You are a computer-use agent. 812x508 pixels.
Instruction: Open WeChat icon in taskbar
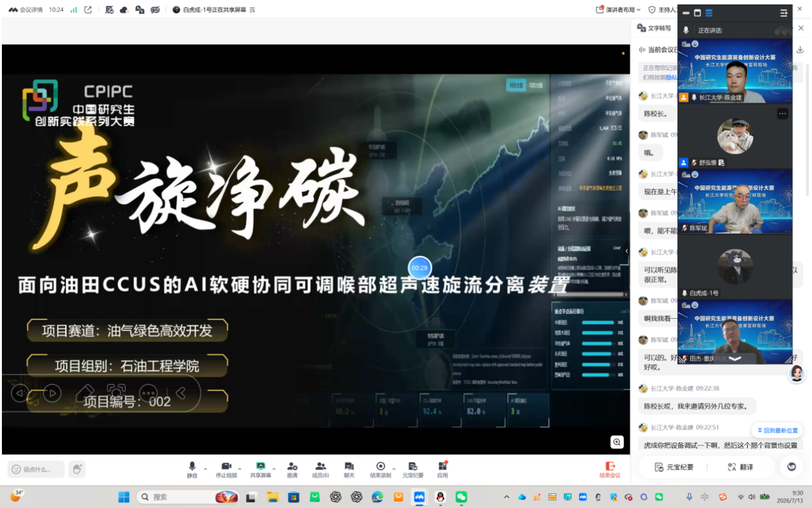tap(461, 496)
